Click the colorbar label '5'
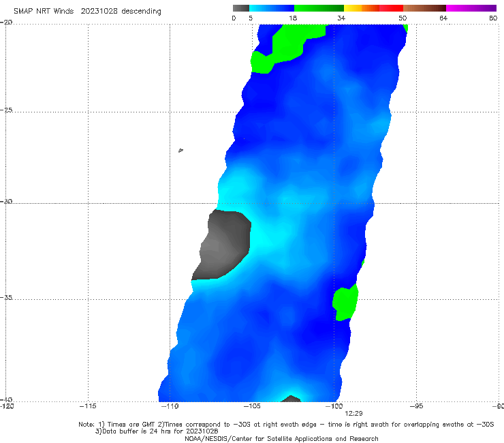 pyautogui.click(x=251, y=18)
